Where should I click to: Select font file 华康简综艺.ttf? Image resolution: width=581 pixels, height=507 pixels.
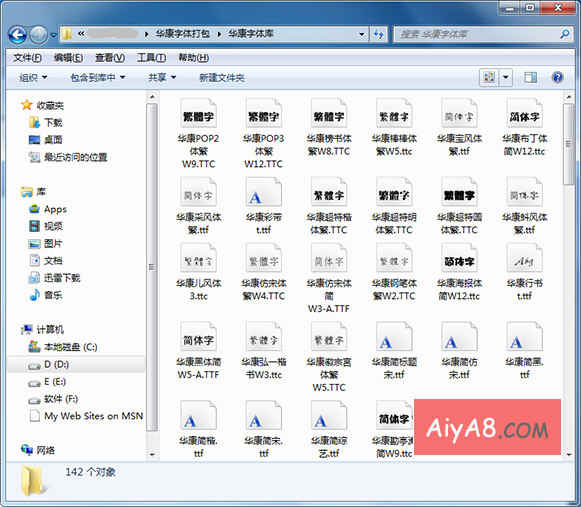[x=329, y=430]
